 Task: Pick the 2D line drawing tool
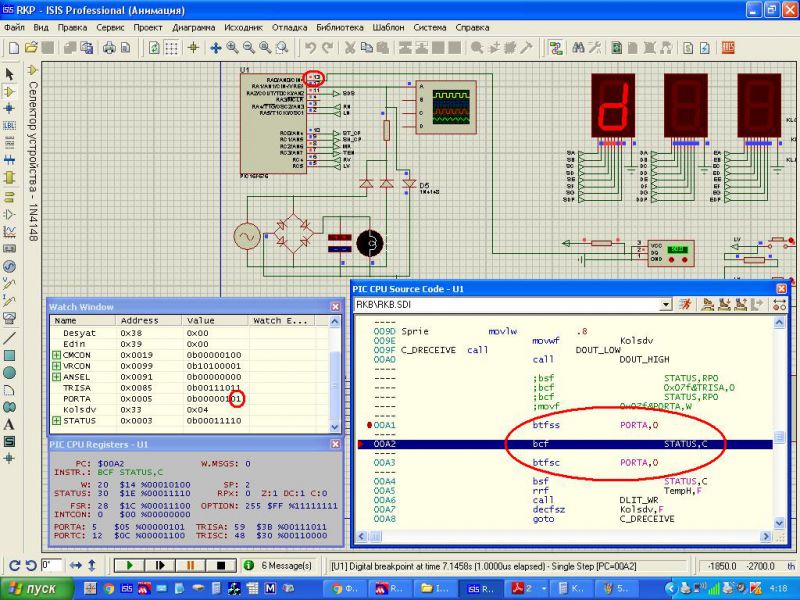click(9, 336)
